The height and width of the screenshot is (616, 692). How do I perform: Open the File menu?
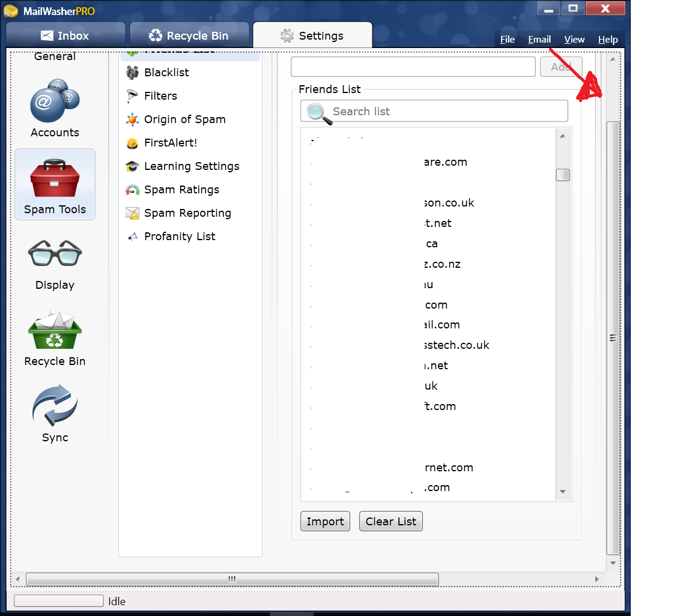coord(508,39)
